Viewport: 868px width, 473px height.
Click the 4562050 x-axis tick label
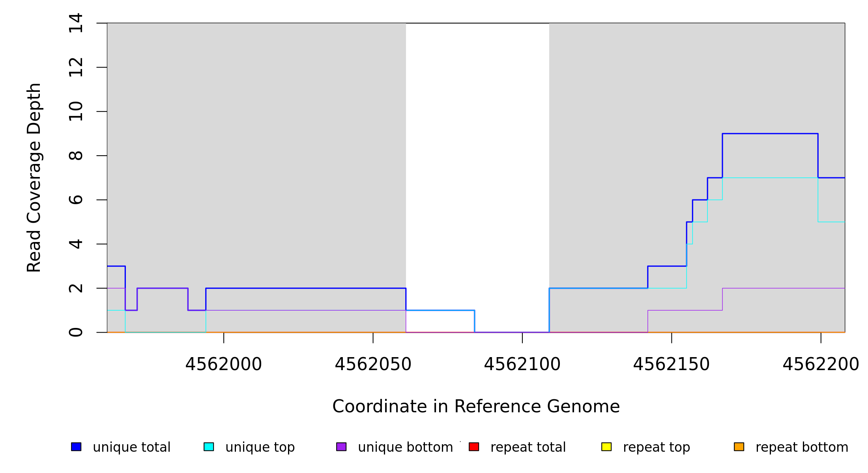tap(373, 364)
